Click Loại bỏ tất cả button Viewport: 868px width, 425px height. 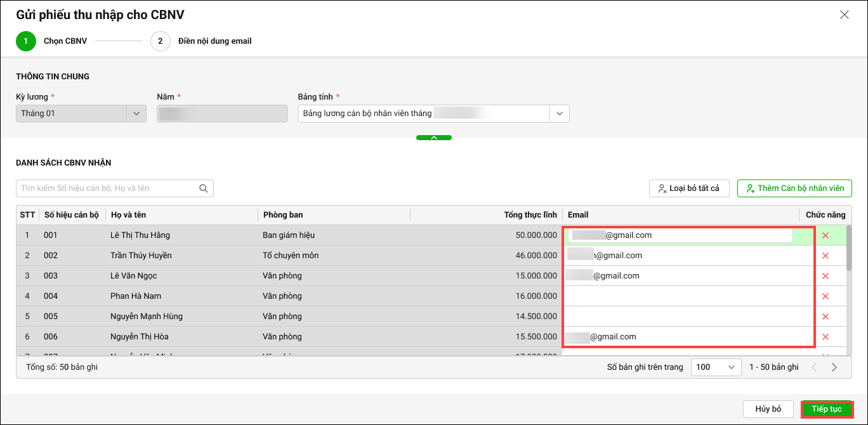coord(689,188)
